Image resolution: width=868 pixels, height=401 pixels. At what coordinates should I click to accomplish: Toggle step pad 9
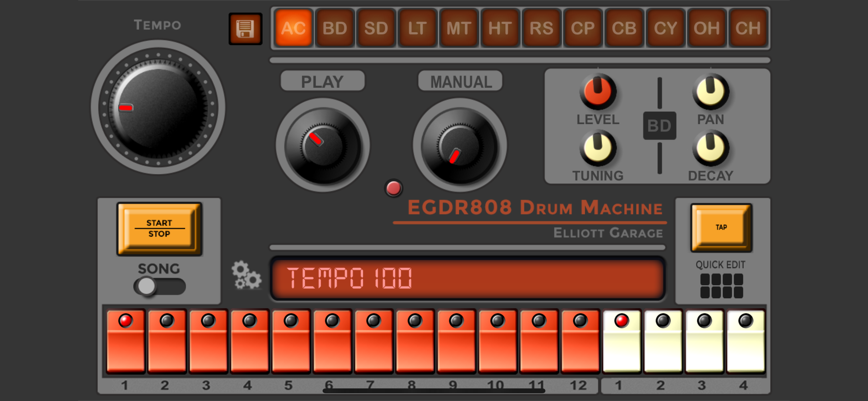456,341
